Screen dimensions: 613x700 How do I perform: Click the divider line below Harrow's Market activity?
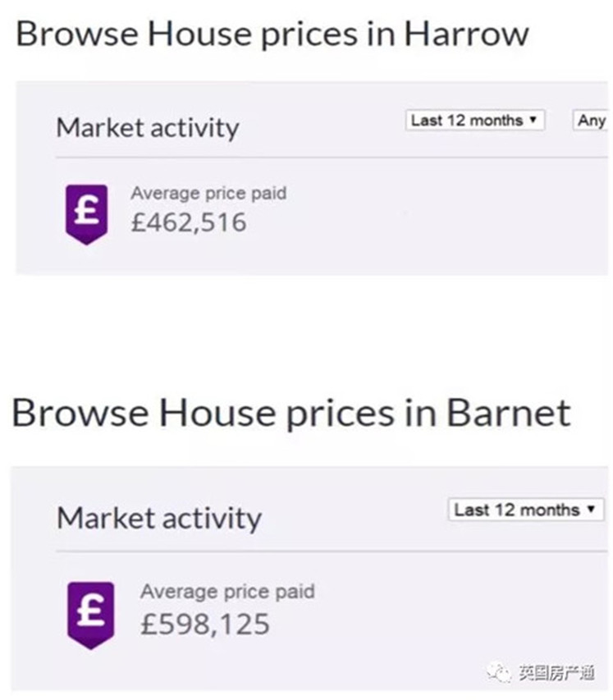(328, 158)
